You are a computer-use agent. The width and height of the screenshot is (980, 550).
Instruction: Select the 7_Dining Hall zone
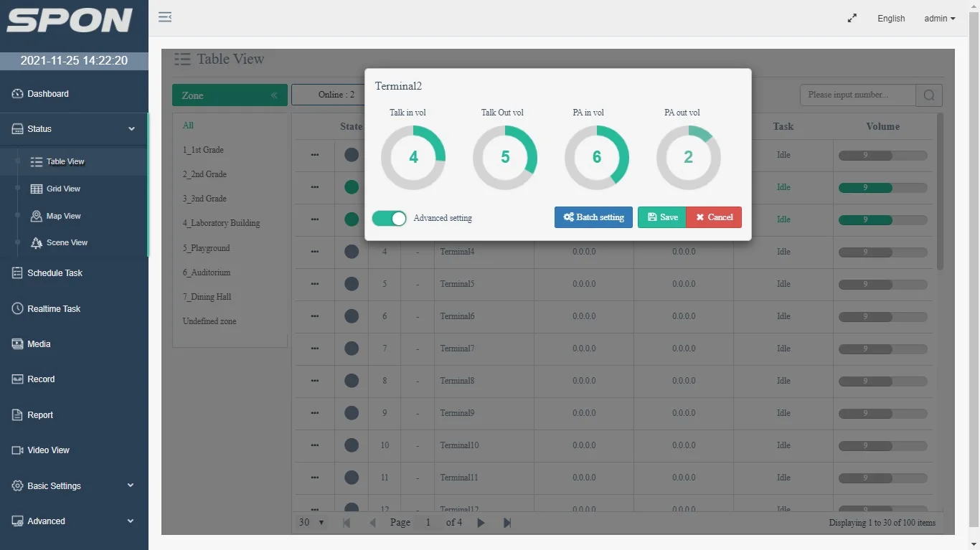coord(207,297)
